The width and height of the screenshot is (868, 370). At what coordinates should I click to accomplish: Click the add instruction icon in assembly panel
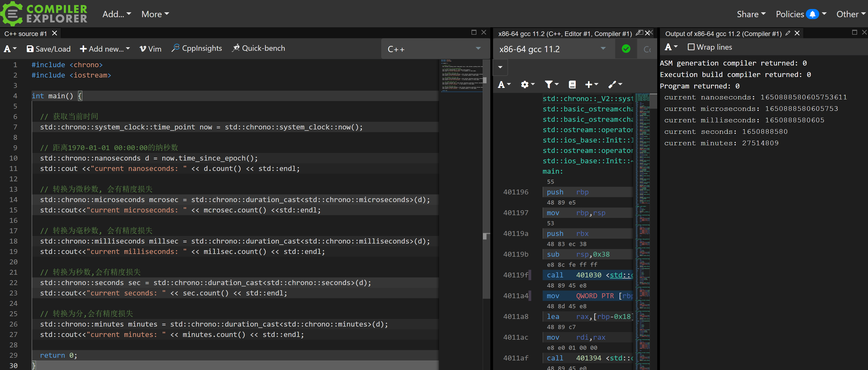[591, 84]
